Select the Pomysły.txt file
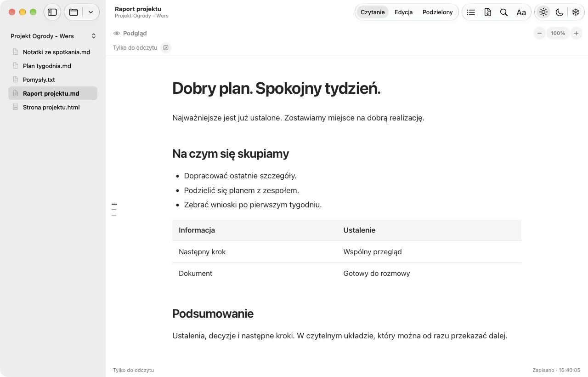Screen dimensions: 588x377 click(53, 80)
